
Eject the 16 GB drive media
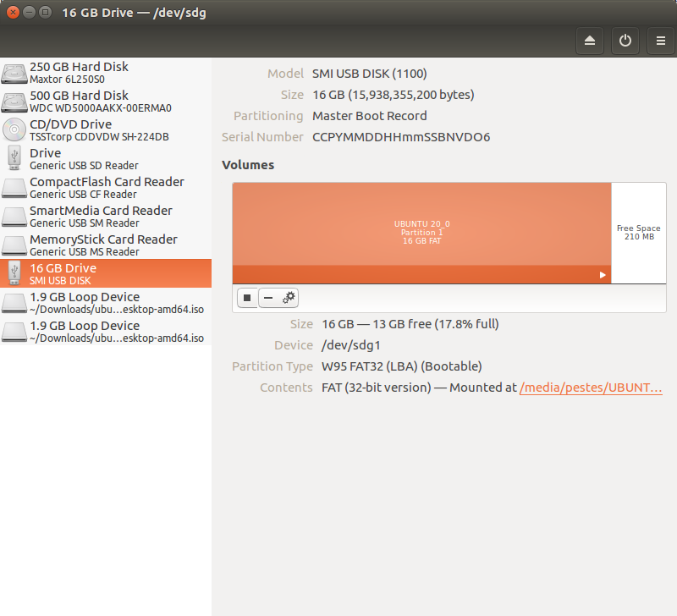[589, 41]
